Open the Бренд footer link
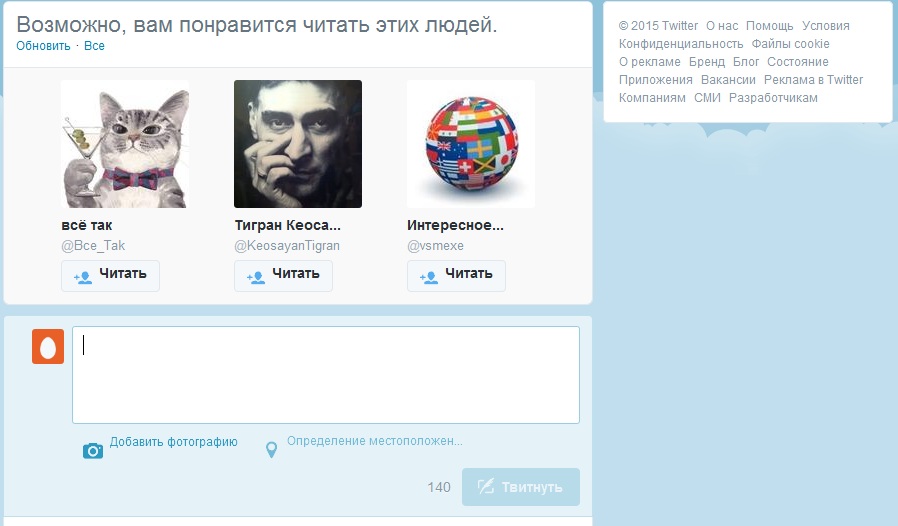The image size is (898, 526). pyautogui.click(x=707, y=62)
